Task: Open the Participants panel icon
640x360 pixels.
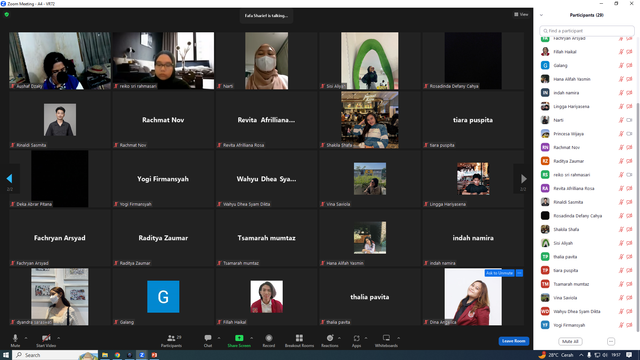Action: coord(171,338)
